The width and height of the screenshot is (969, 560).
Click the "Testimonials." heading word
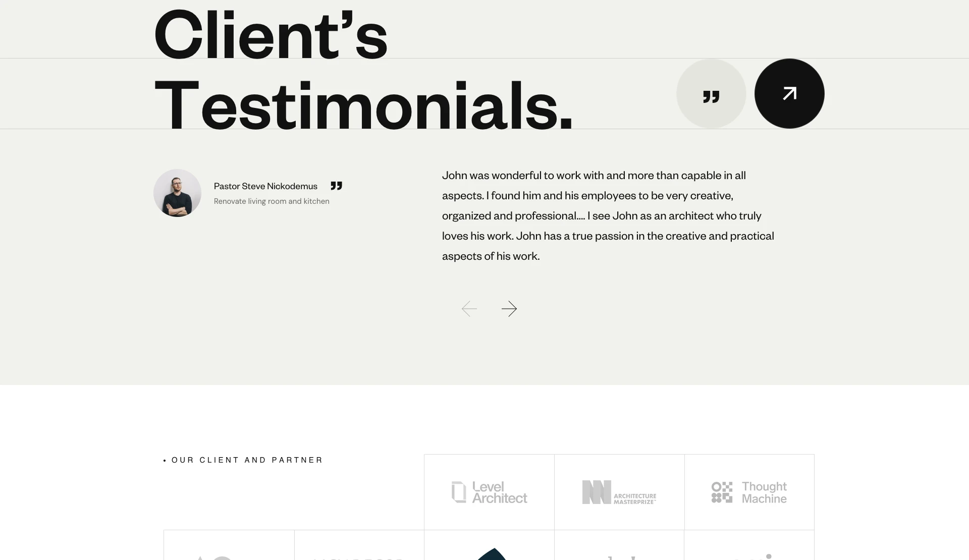pyautogui.click(x=363, y=105)
